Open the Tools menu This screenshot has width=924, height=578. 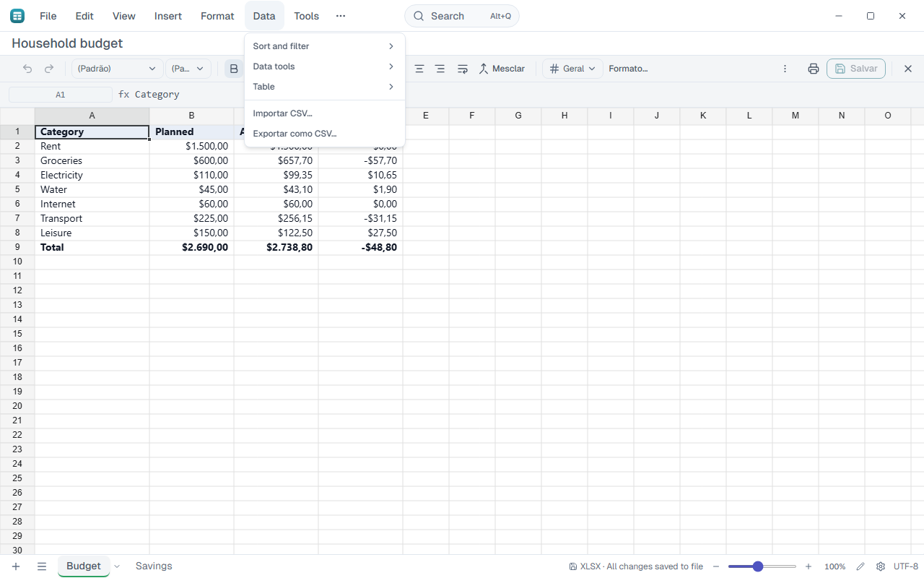tap(307, 16)
